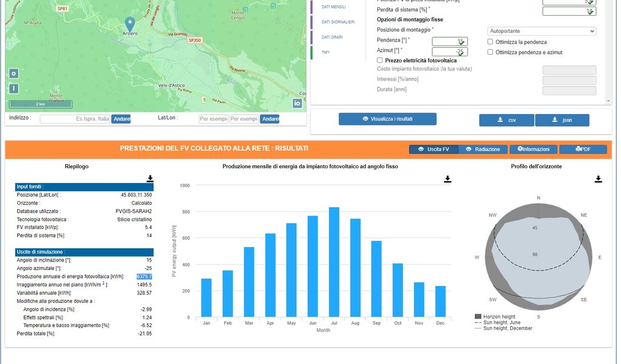The width and height of the screenshot is (621, 364).
Task: Tick 'Ottimizza pendenza e azimut' checkbox
Action: tap(491, 52)
